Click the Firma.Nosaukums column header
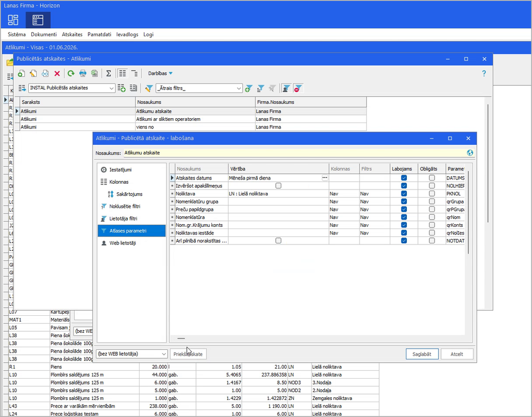 click(311, 102)
